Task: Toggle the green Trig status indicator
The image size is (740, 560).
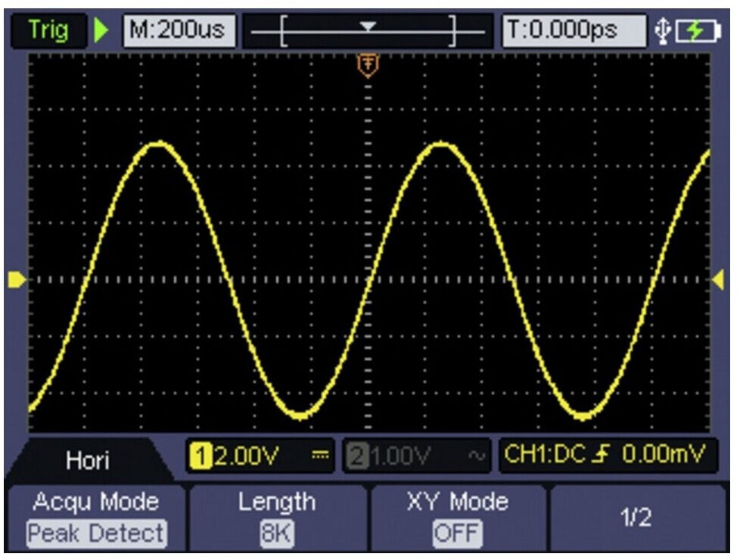Action: click(48, 31)
